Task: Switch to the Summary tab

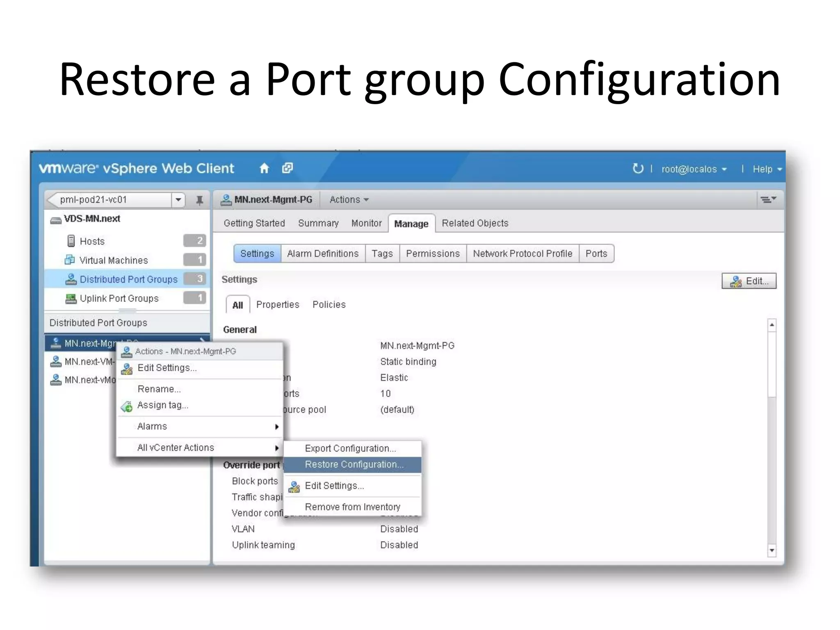Action: click(318, 223)
